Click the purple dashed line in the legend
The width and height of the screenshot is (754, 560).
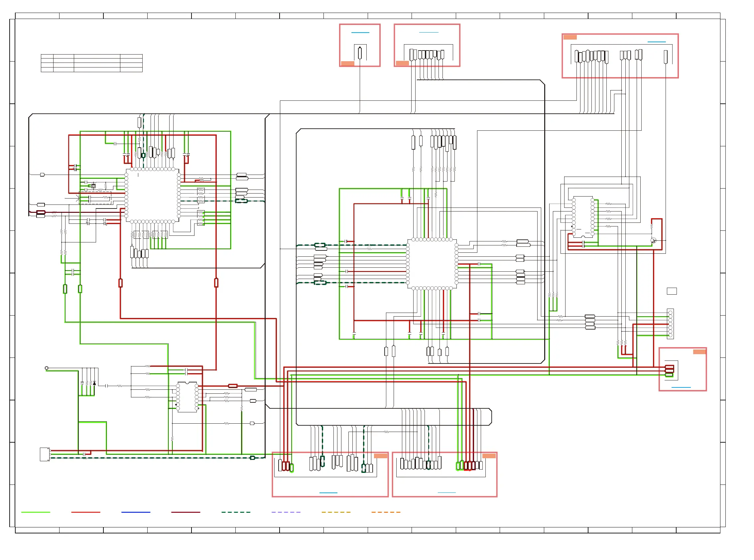pyautogui.click(x=286, y=512)
